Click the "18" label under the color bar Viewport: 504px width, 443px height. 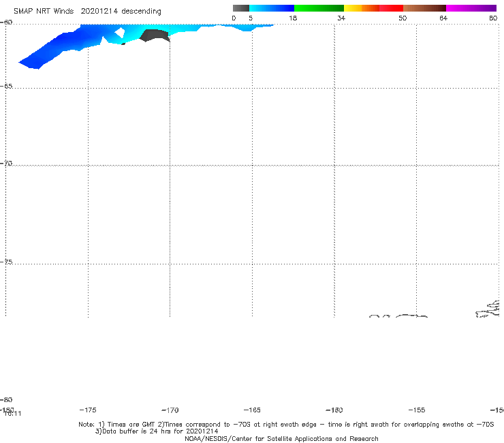tap(292, 18)
